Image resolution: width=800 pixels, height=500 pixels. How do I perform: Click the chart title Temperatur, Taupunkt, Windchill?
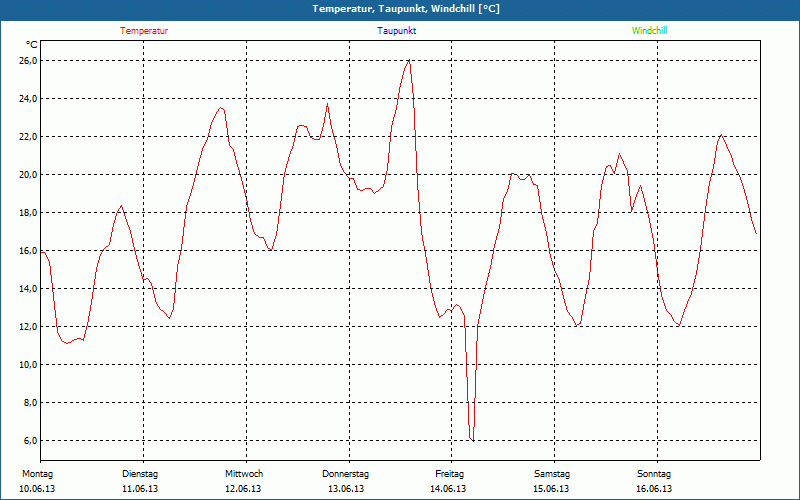(406, 9)
